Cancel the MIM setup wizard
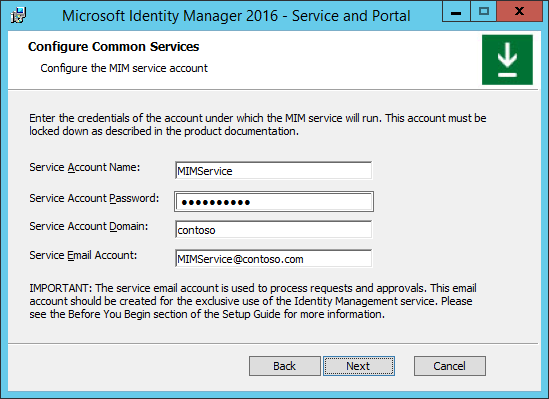The height and width of the screenshot is (399, 549). [x=450, y=366]
